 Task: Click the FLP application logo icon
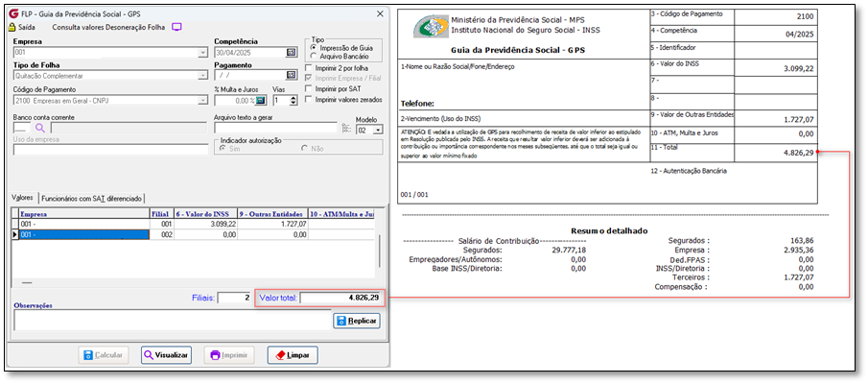13,13
